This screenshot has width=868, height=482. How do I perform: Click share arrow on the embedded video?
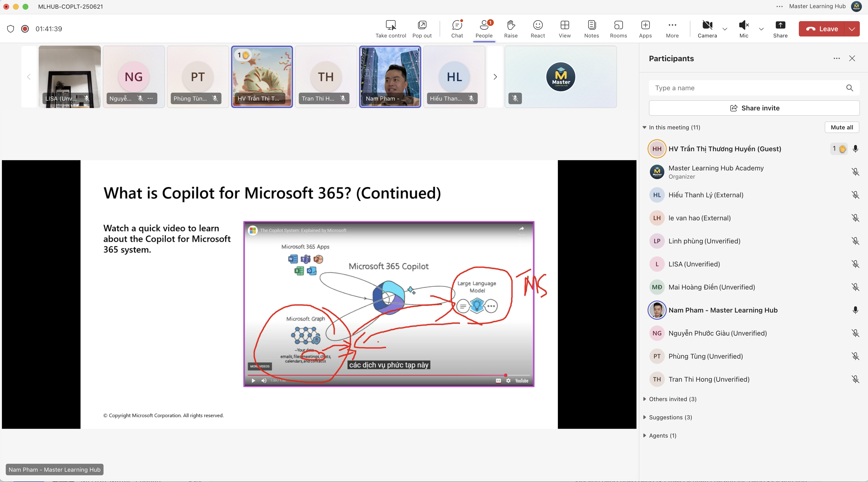(x=521, y=229)
